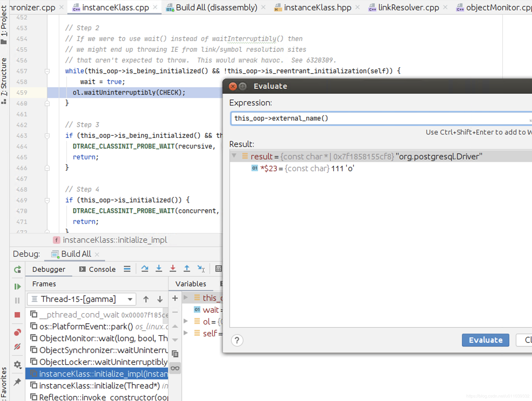
Task: Expand the this_oop variable
Action: pos(186,297)
